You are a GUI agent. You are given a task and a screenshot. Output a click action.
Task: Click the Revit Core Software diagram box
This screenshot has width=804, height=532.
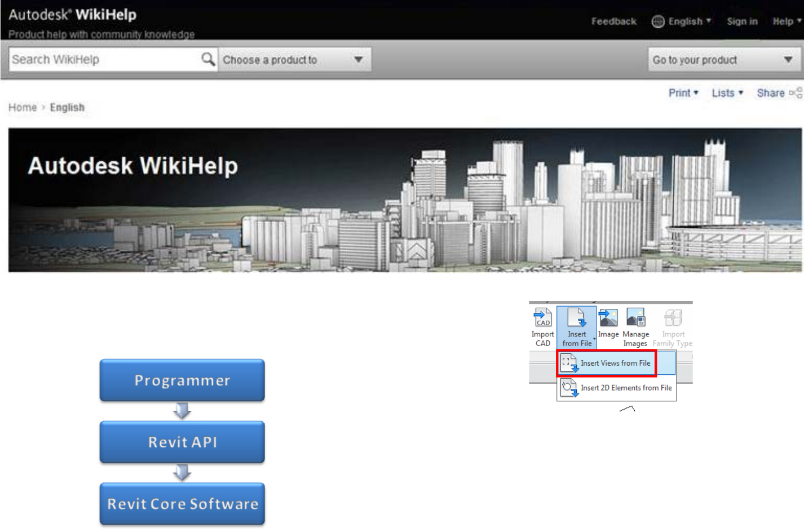pos(182,504)
